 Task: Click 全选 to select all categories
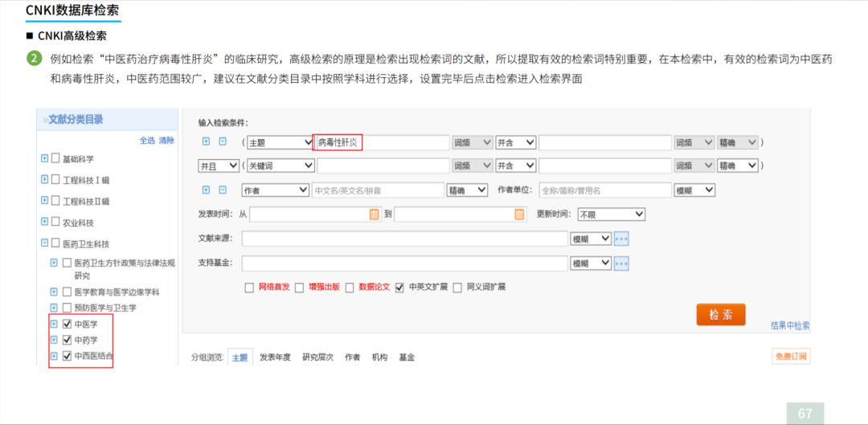pos(147,140)
